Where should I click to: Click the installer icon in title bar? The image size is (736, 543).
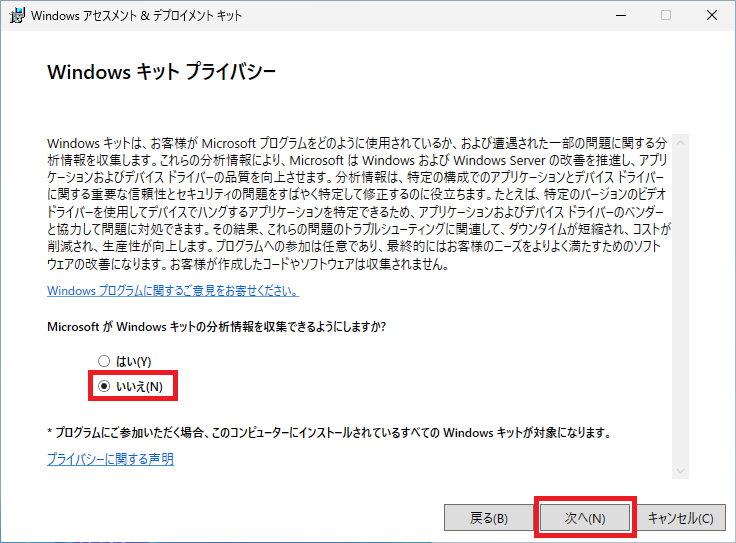click(x=17, y=15)
